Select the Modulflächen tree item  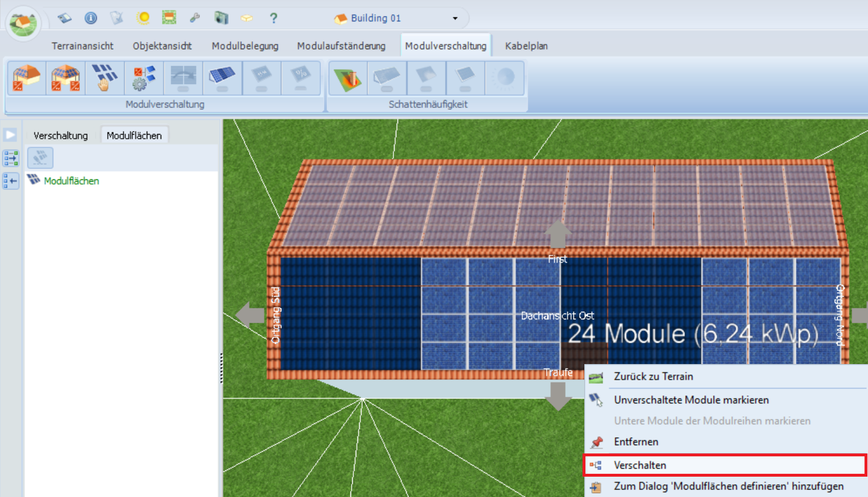pyautogui.click(x=71, y=181)
